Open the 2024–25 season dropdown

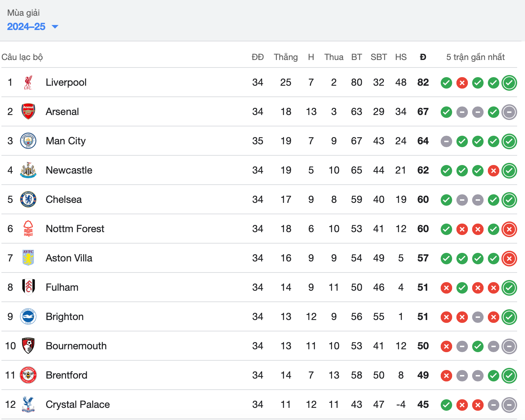[x=32, y=26]
